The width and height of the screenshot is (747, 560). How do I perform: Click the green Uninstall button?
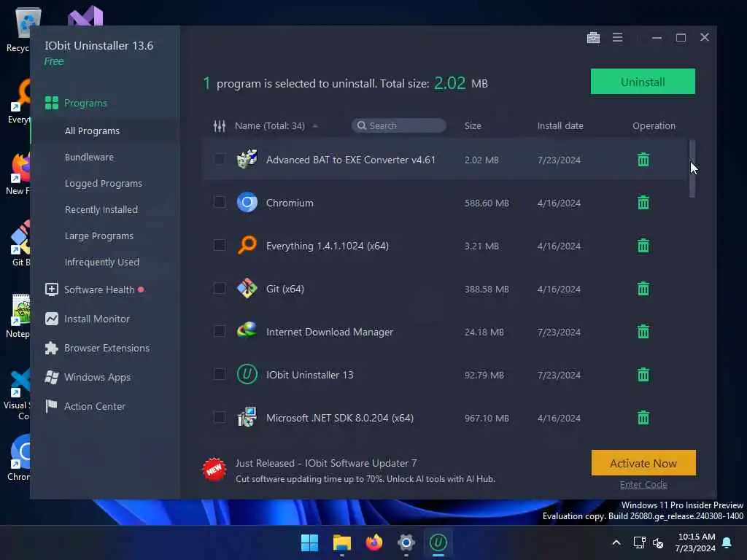pos(643,82)
